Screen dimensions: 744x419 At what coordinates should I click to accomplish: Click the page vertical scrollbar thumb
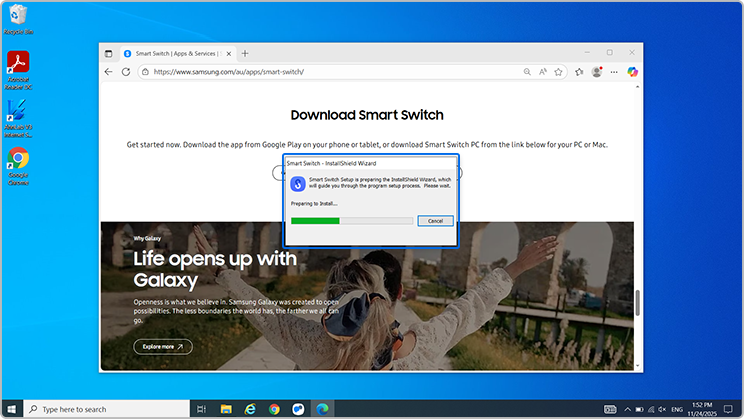pos(637,302)
